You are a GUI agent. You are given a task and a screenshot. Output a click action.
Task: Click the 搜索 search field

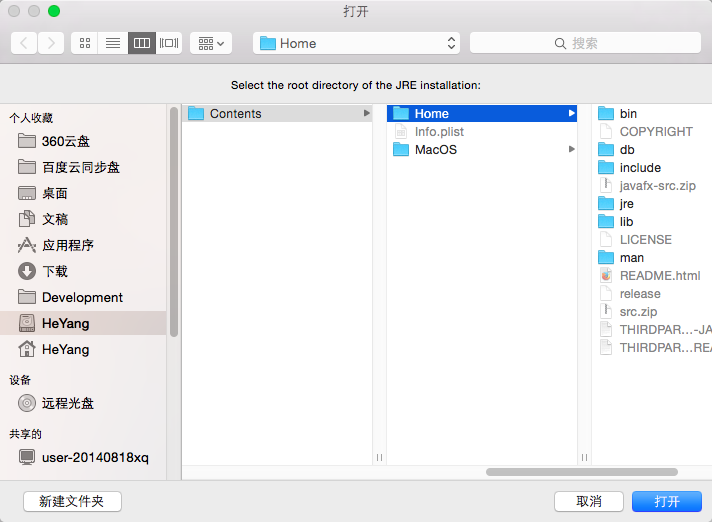pos(585,43)
